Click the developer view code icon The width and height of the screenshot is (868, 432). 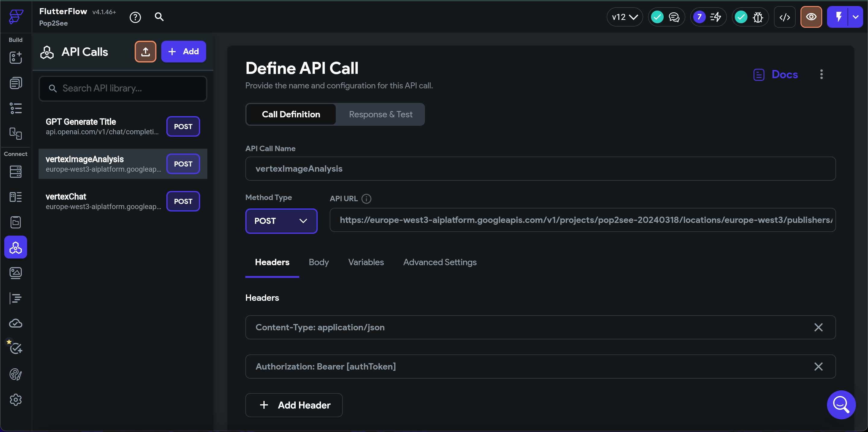coord(785,17)
